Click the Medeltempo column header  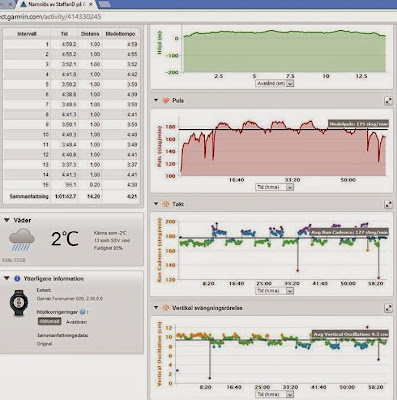(x=120, y=34)
